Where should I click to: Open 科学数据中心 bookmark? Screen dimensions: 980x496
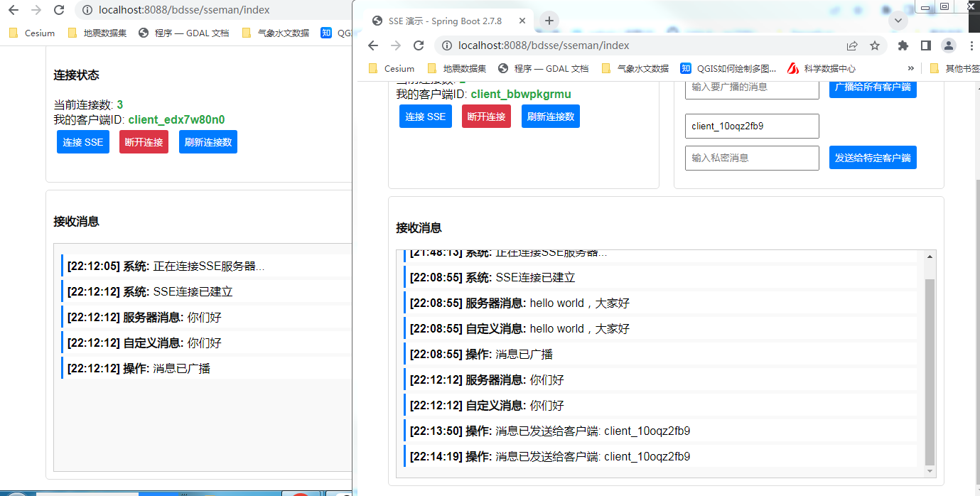pos(822,68)
